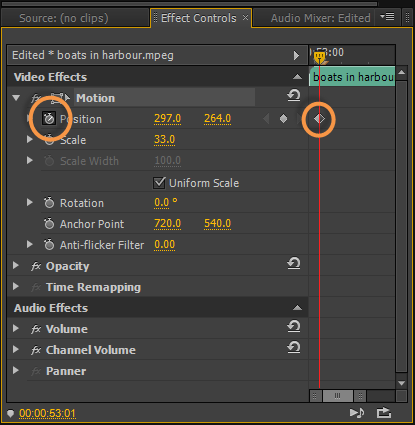Expand the Channel Volume effect
Screen dimensions: 415x425
point(15,350)
